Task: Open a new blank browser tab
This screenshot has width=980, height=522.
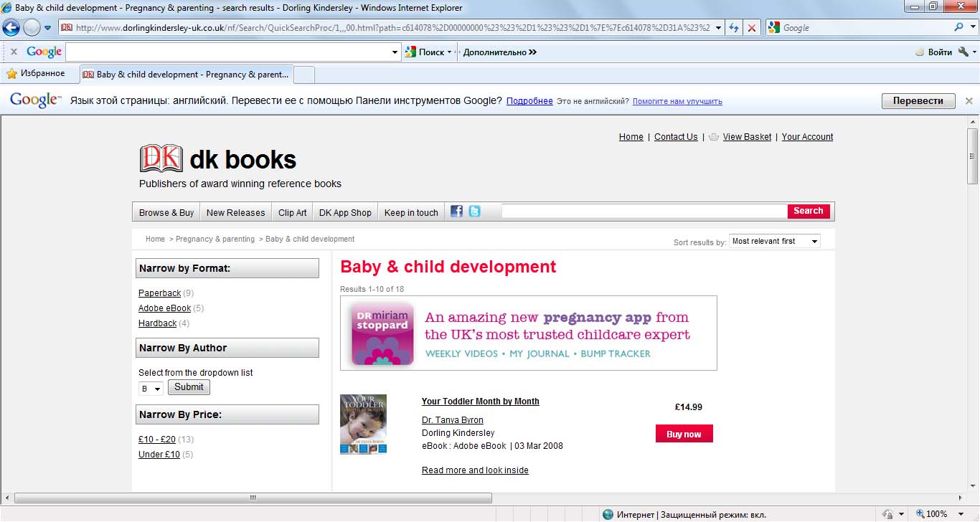Action: pos(304,74)
